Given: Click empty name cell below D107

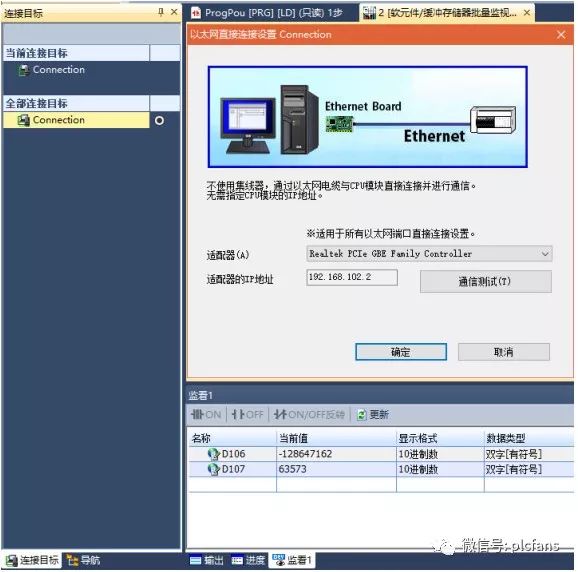Looking at the screenshot, I should (232, 485).
